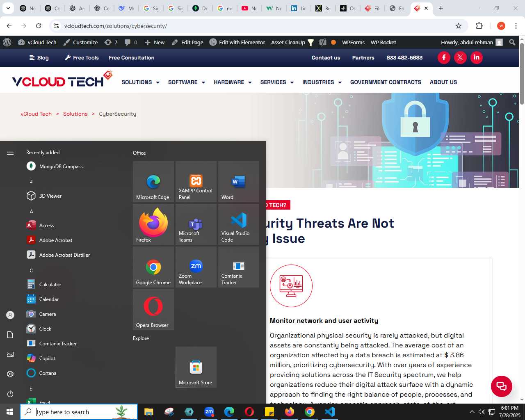Launch the Google Chrome tile
525x420 pixels.
(153, 267)
